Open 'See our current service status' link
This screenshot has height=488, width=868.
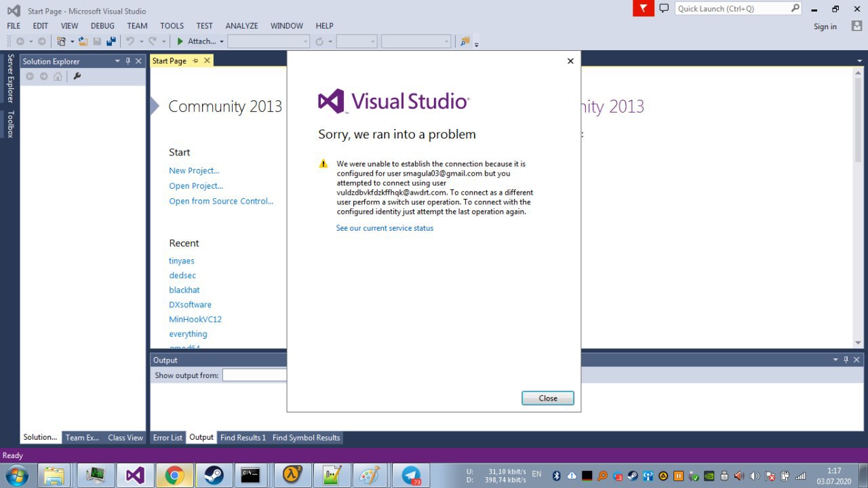click(384, 228)
